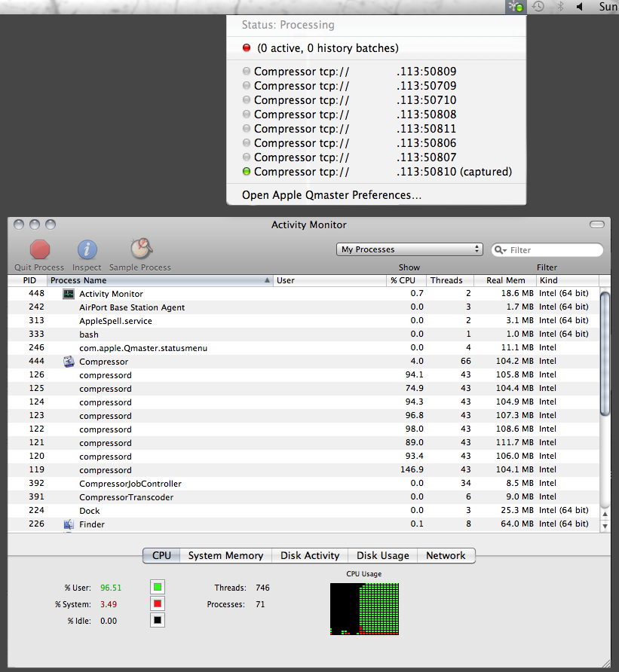The width and height of the screenshot is (619, 672).
Task: Click the gray dot for port 50809
Action: 247,71
